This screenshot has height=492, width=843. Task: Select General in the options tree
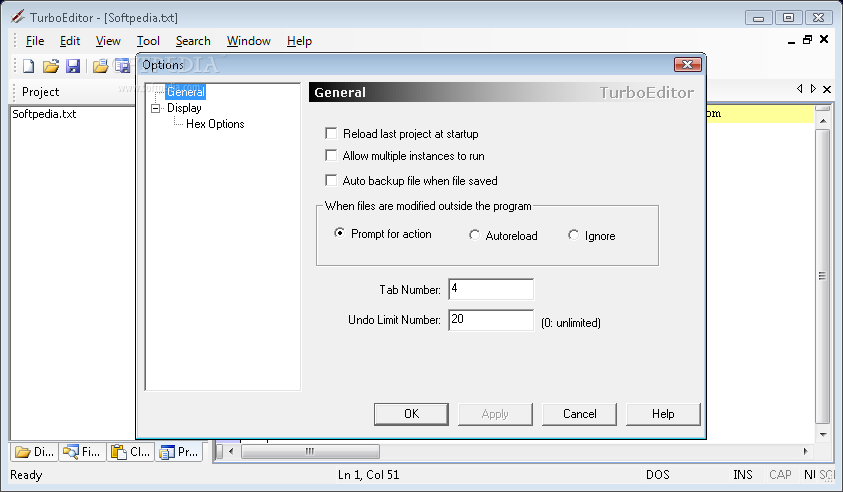click(185, 92)
